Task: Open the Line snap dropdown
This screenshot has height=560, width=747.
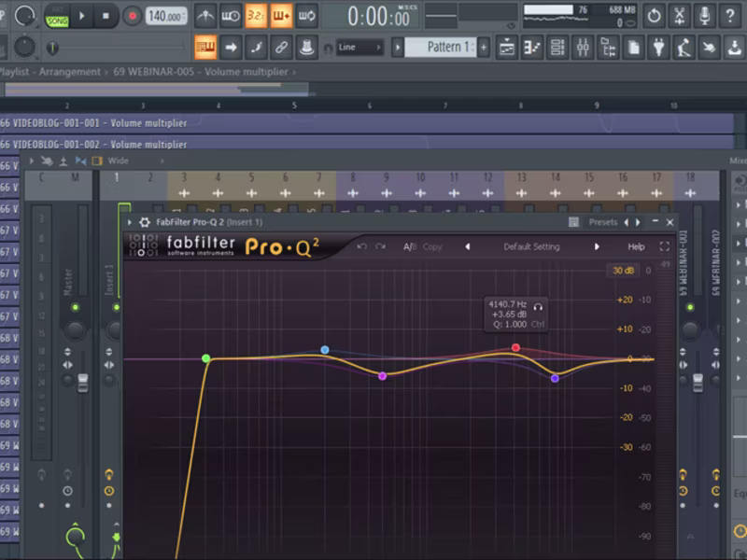Action: 359,45
